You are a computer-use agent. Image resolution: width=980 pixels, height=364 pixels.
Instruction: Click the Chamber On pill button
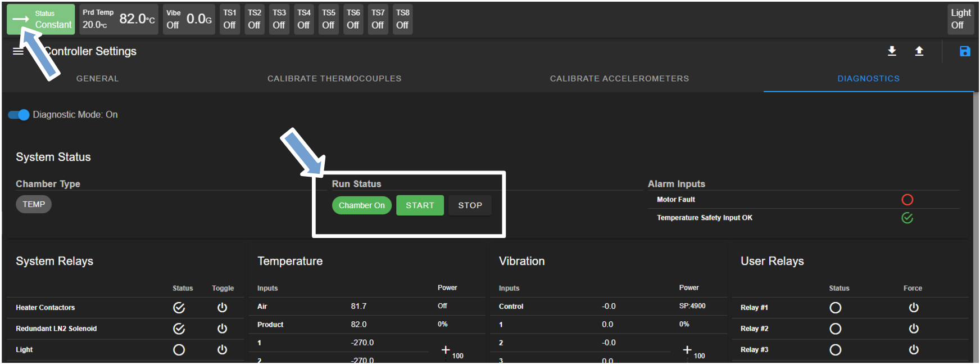362,205
